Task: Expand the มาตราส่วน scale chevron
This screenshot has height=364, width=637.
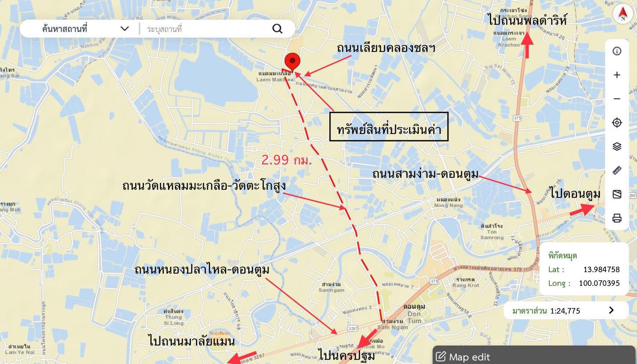Action: click(x=611, y=310)
